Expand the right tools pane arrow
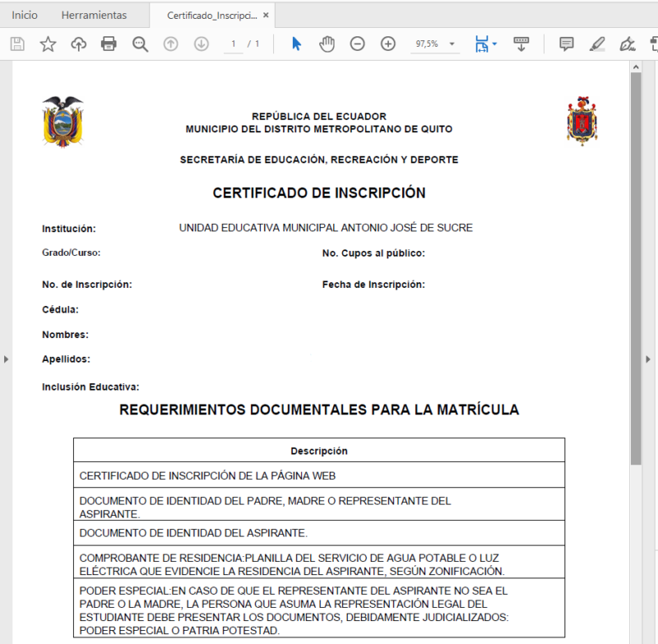This screenshot has width=658, height=644. (x=647, y=359)
